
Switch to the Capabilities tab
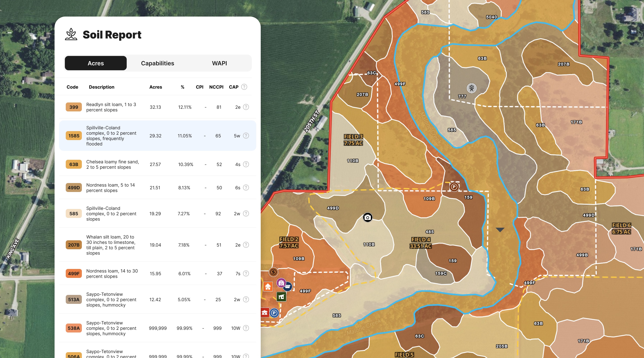pyautogui.click(x=157, y=63)
